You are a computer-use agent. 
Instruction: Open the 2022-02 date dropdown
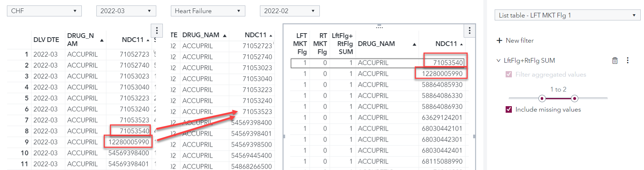point(290,11)
